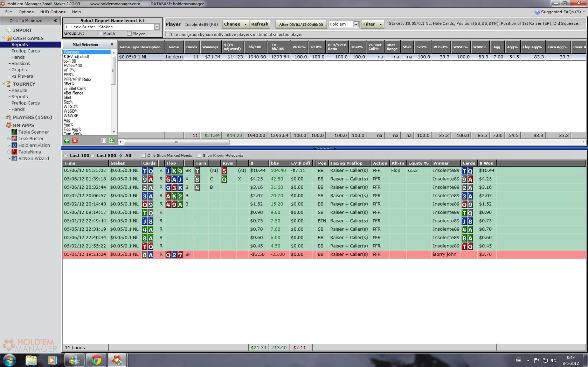
Task: Check the Group By Month checkbox
Action: click(x=100, y=34)
